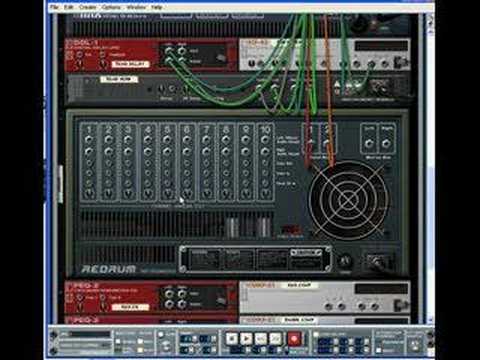Click Redrum channel 8 Gate Out jack
Image resolution: width=480 pixels, height=360 pixels.
[226, 163]
